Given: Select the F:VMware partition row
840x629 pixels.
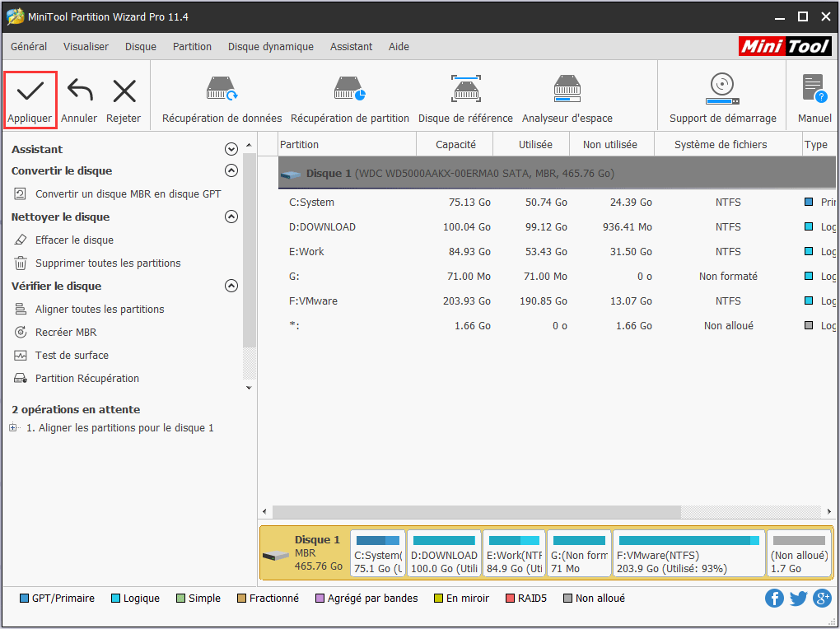Looking at the screenshot, I should tap(313, 301).
